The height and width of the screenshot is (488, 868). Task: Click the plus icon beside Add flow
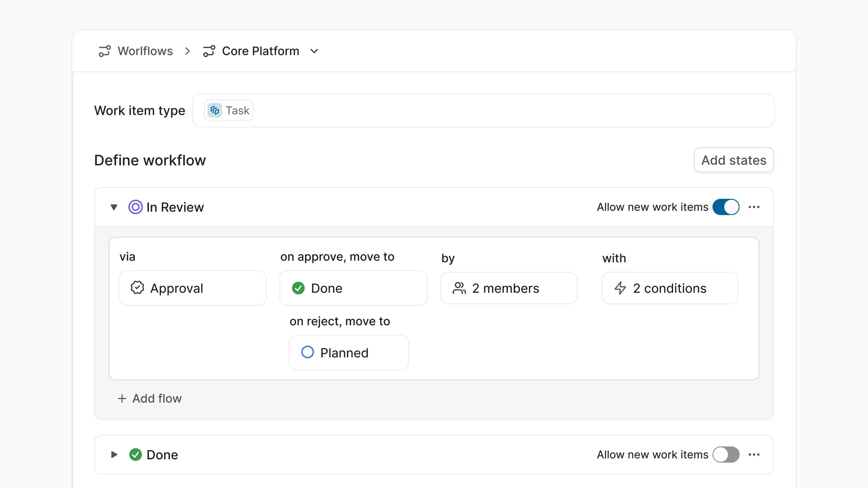point(122,399)
